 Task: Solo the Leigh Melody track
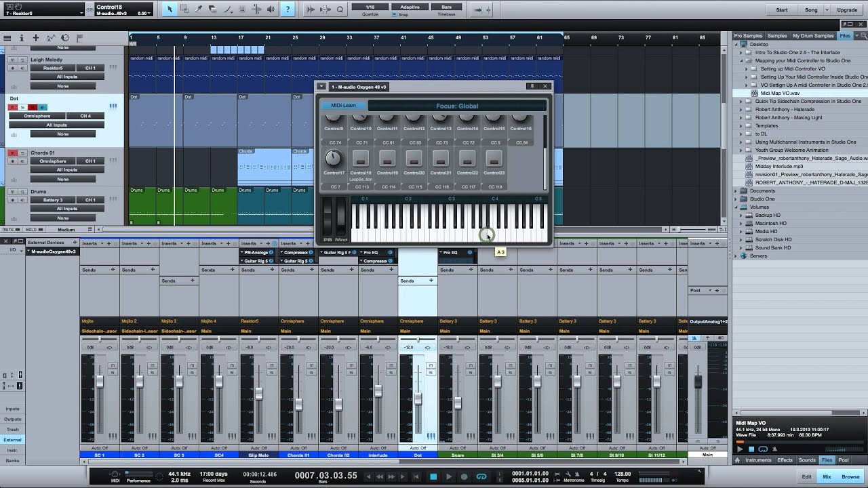21,60
